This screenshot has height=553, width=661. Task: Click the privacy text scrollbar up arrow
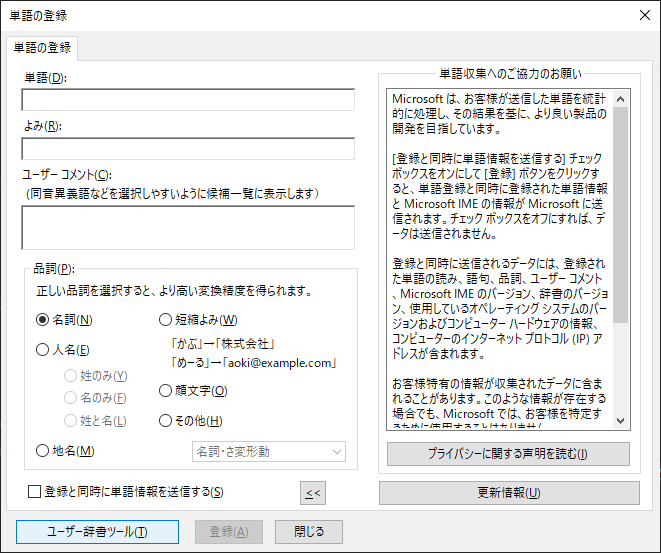click(621, 99)
